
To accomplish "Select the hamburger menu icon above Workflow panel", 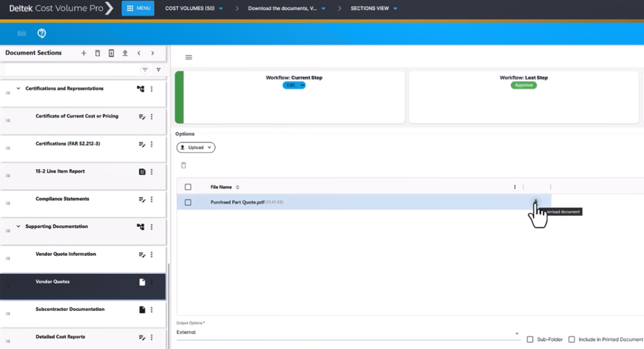I will click(x=188, y=57).
